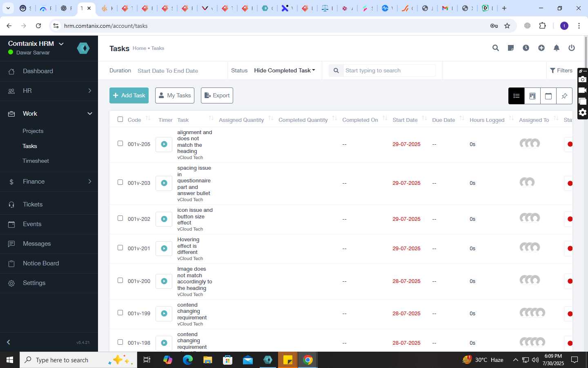Reload the page

(38, 26)
